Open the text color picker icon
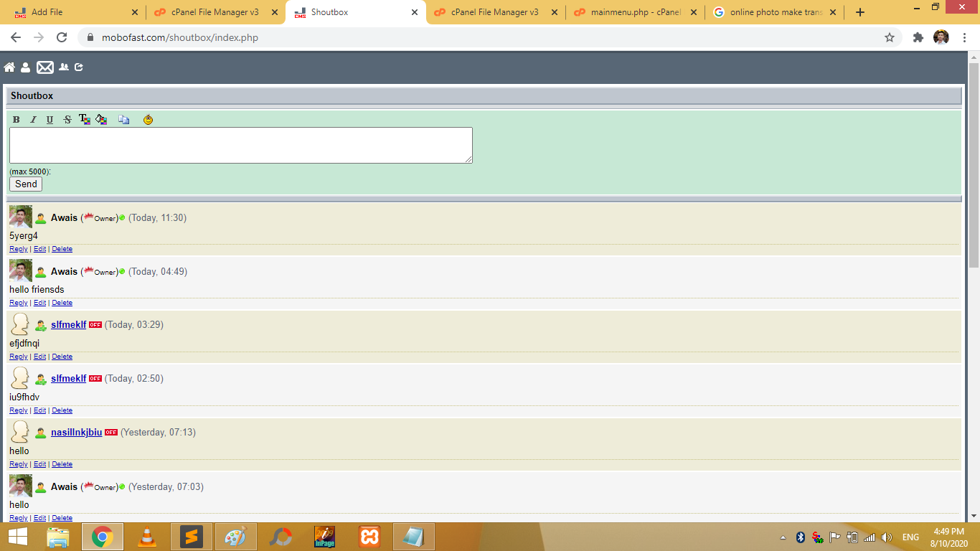Image resolution: width=980 pixels, height=551 pixels. (85, 119)
